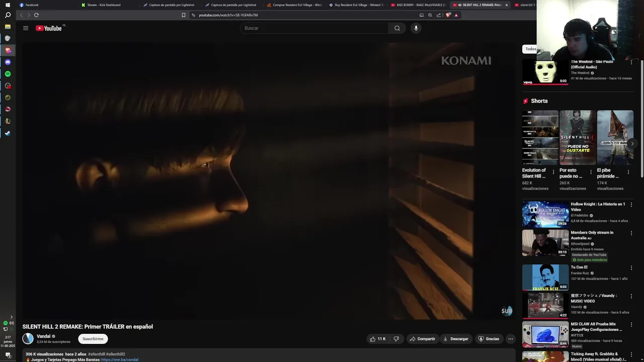644x362 pixels.
Task: Click the Gracias thanks button
Action: coord(489,339)
